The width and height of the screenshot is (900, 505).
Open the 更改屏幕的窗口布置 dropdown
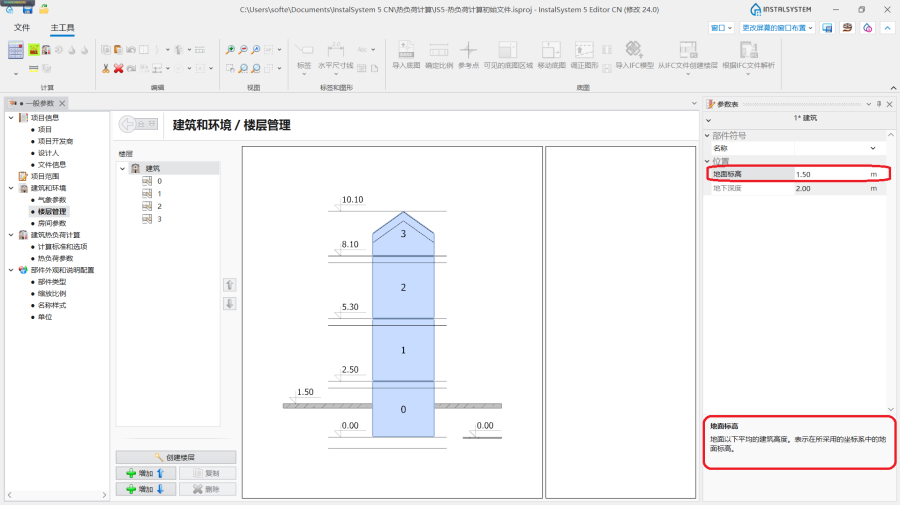pyautogui.click(x=778, y=28)
